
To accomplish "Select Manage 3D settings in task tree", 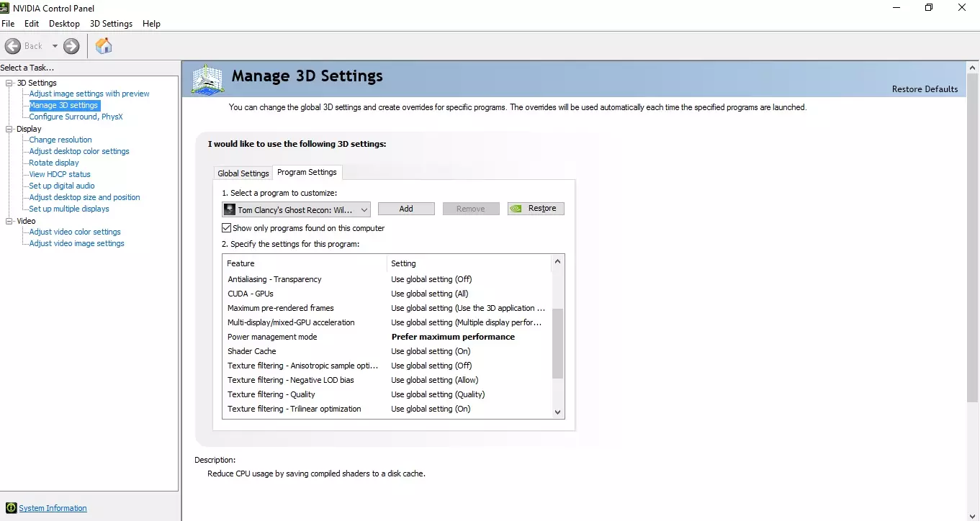I will (x=63, y=105).
